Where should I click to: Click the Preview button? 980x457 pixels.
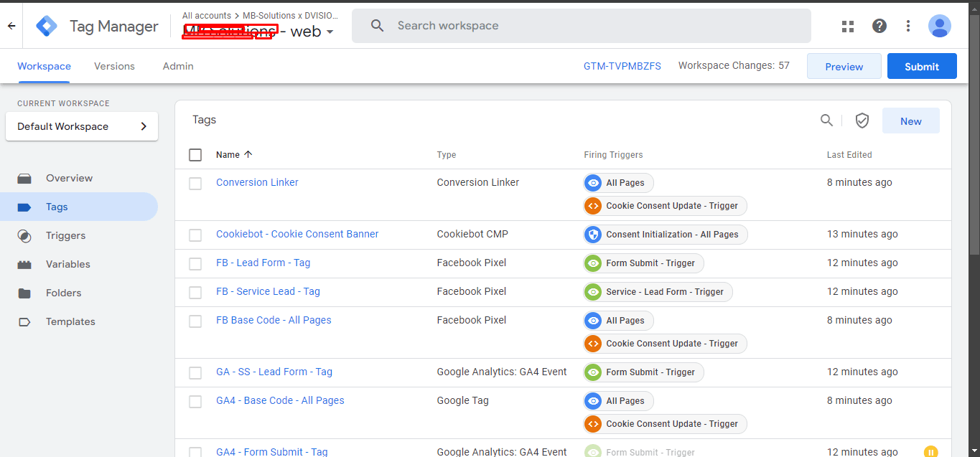(x=844, y=66)
